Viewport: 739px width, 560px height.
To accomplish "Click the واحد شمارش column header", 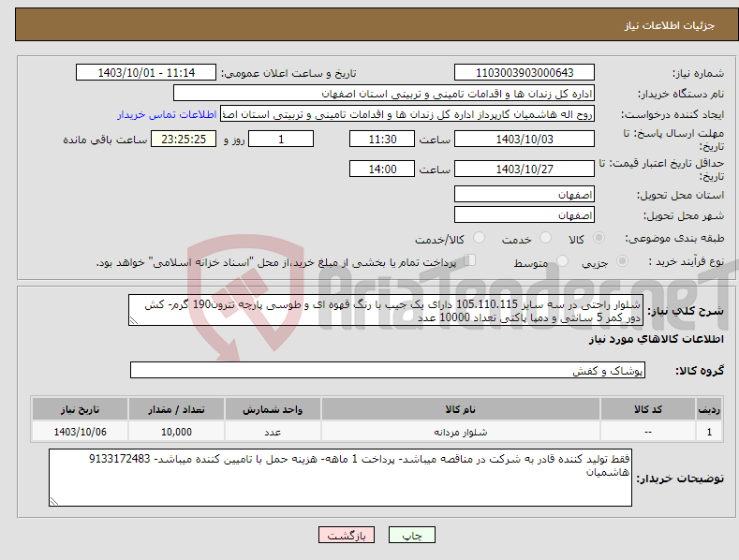I will click(273, 409).
